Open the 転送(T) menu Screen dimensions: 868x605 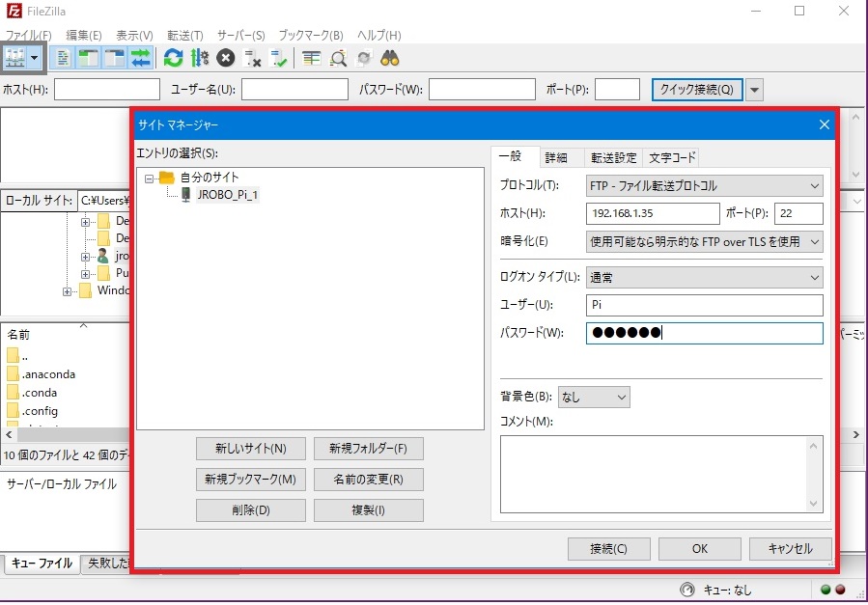click(184, 36)
